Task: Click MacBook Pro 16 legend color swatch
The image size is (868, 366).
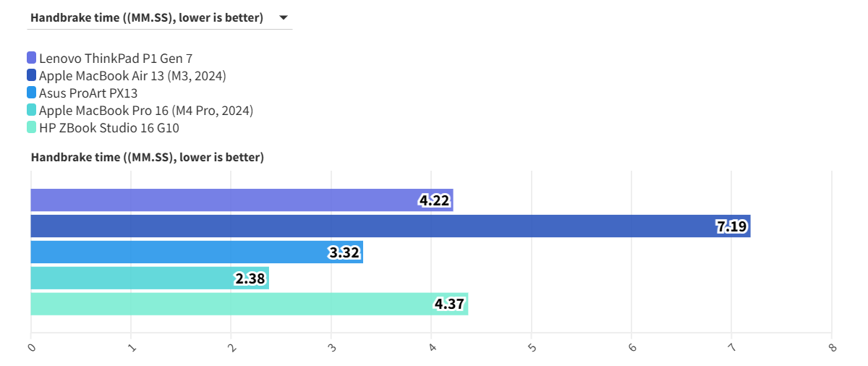Action: click(x=31, y=110)
